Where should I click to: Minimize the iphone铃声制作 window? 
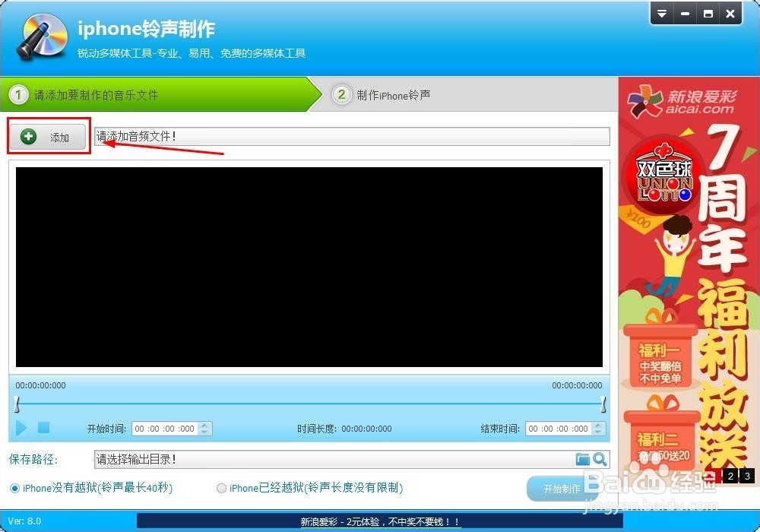pos(685,14)
